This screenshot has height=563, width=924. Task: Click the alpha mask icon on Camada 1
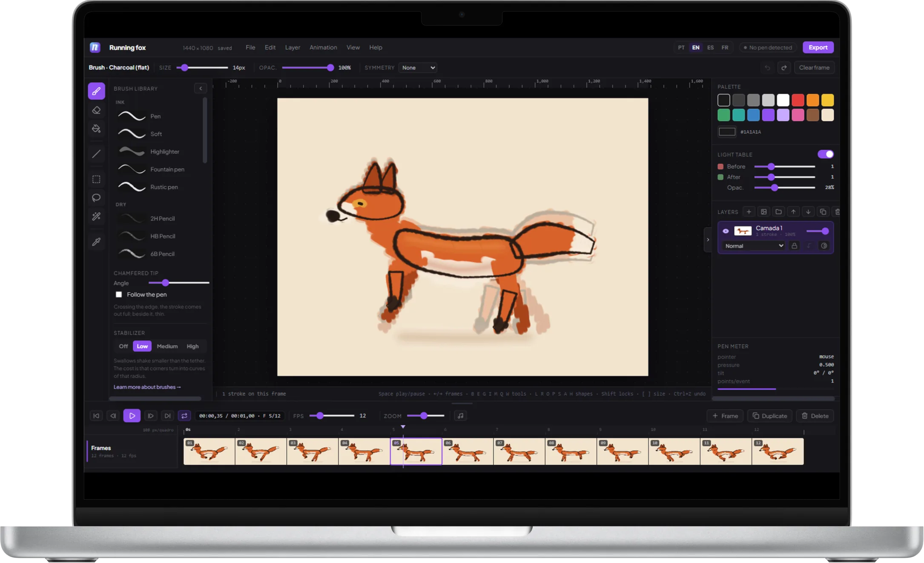(x=824, y=246)
